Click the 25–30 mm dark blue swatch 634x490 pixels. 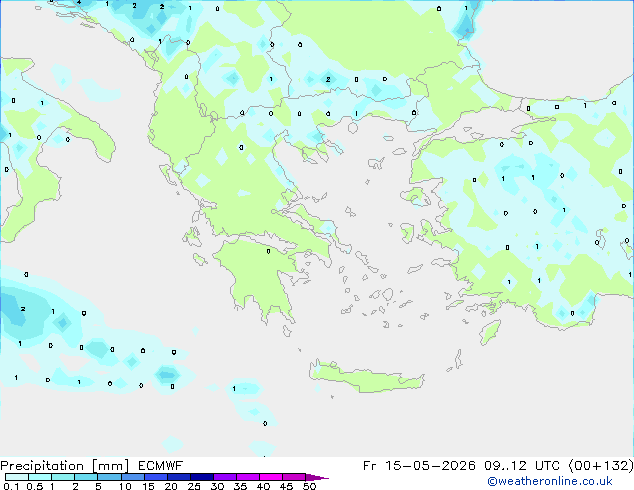point(202,477)
